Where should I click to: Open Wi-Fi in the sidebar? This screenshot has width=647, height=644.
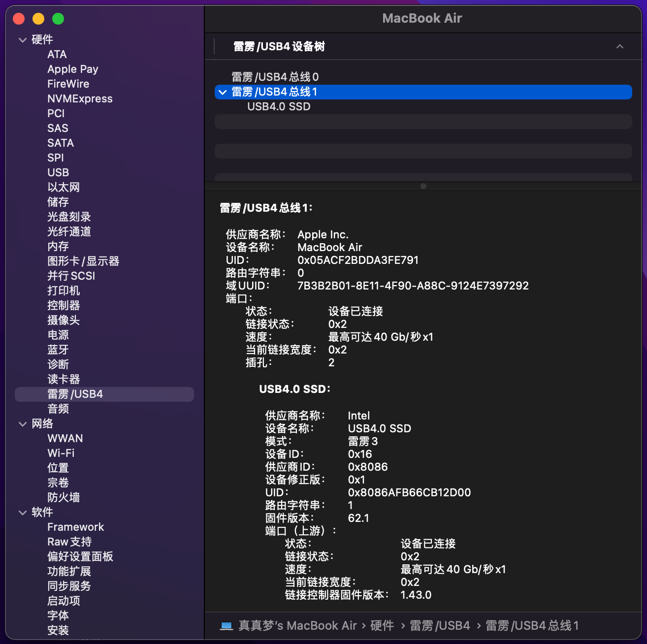tap(61, 453)
